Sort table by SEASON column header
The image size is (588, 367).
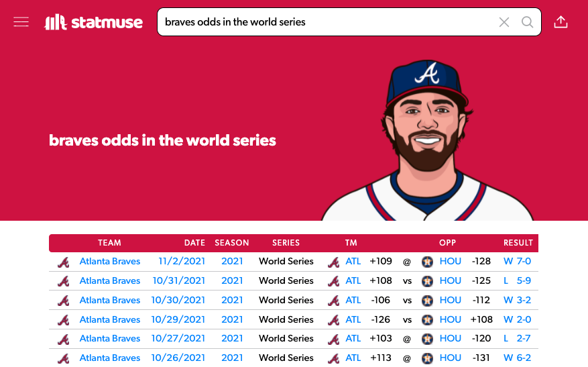232,243
